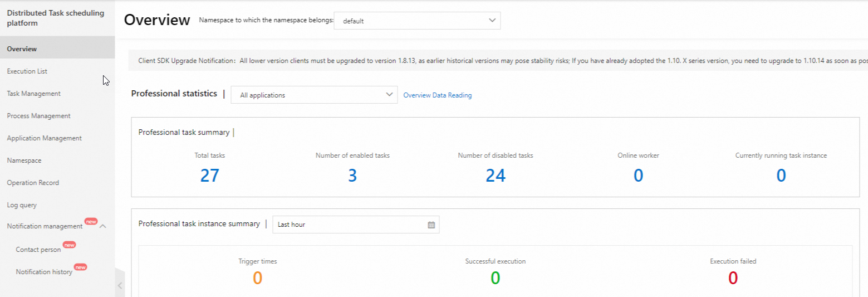The height and width of the screenshot is (297, 868).
Task: Select Contact person submenu item
Action: point(38,250)
